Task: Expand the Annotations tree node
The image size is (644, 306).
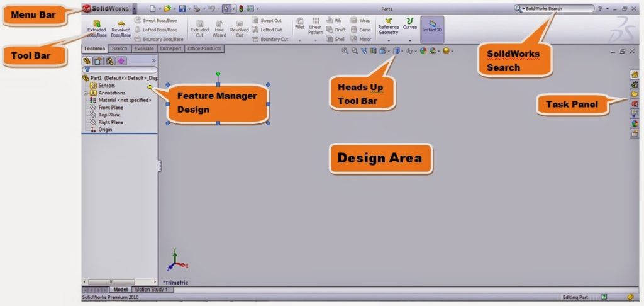Action: tap(84, 93)
